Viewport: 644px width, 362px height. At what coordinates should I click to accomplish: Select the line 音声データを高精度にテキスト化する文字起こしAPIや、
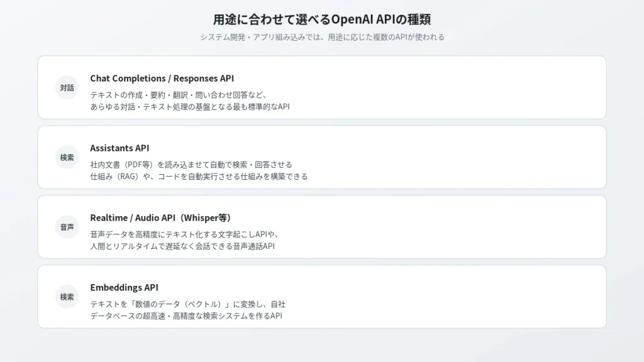(186, 235)
